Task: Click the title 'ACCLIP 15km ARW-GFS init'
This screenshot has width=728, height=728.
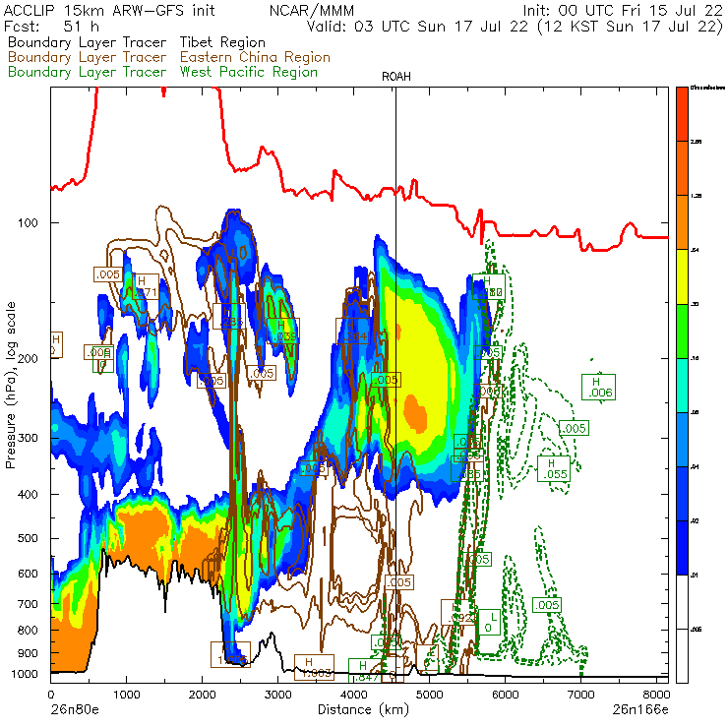Action: click(109, 10)
